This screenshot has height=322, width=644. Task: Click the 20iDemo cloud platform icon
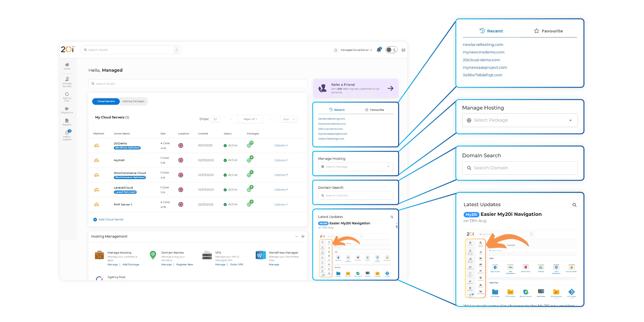coord(96,146)
